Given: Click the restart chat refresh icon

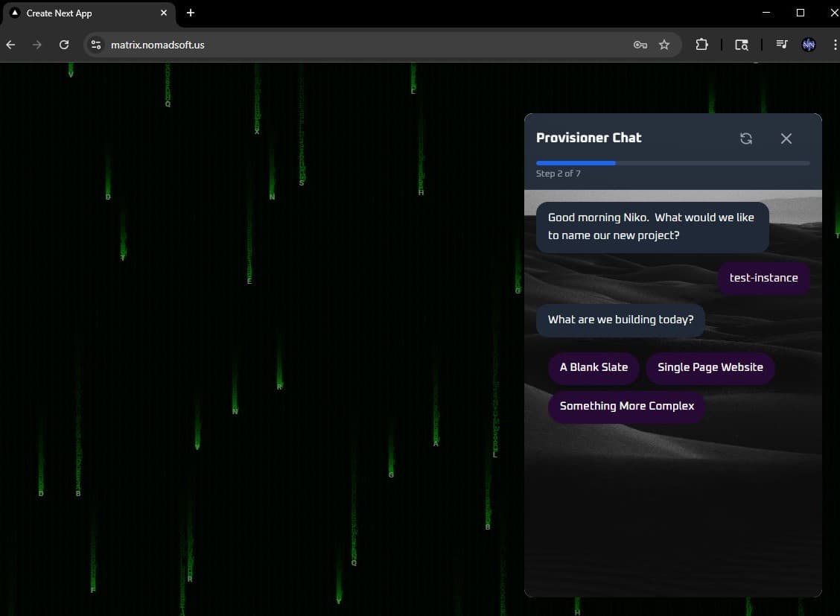Looking at the screenshot, I should point(745,139).
